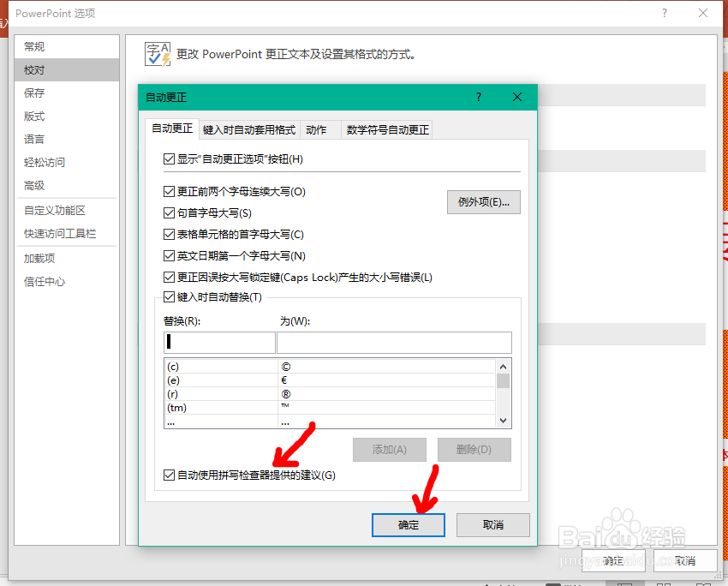Open 加载项 settings category
This screenshot has width=728, height=586.
coord(67,258)
